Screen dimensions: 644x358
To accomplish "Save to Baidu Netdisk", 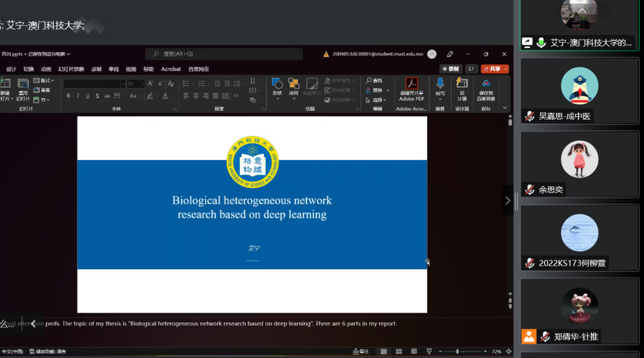I will tap(486, 89).
